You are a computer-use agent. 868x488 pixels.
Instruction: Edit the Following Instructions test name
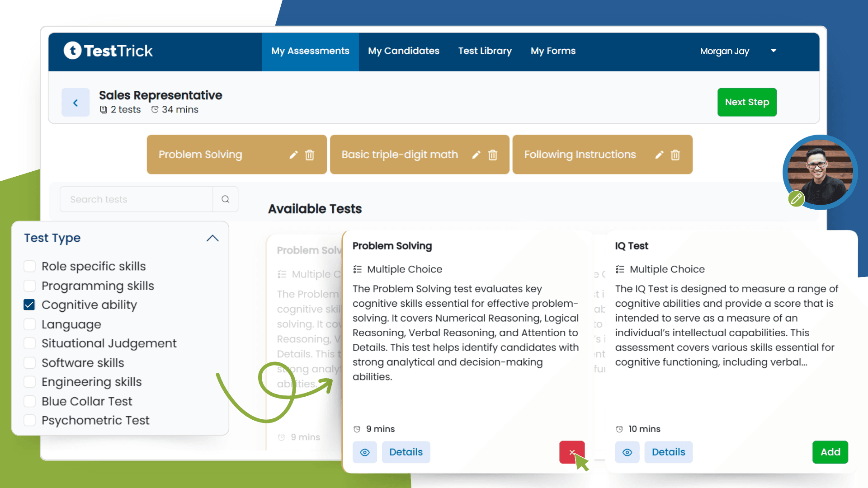[x=659, y=155]
